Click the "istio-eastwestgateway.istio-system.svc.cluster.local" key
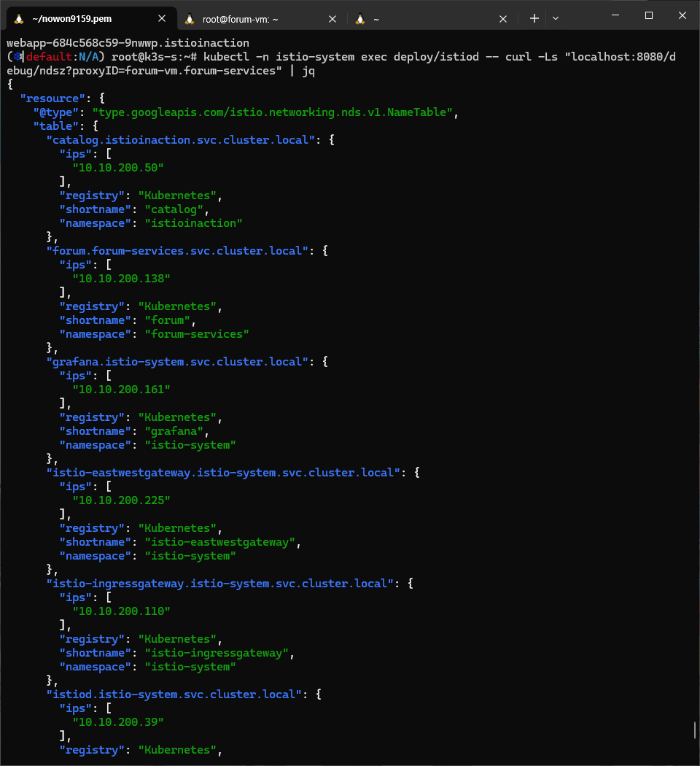 click(223, 473)
